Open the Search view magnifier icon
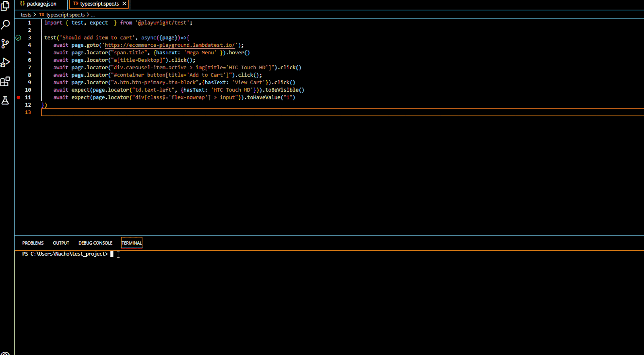 5,25
